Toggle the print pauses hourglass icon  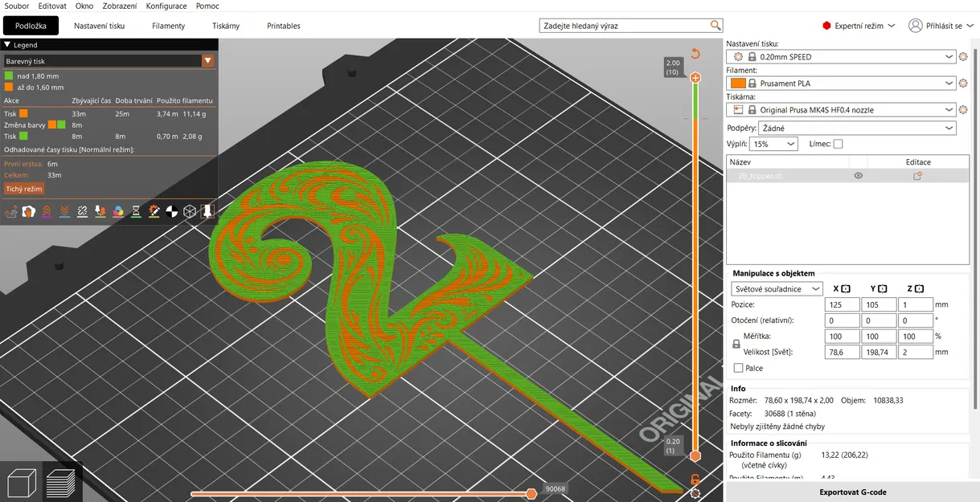click(x=135, y=211)
